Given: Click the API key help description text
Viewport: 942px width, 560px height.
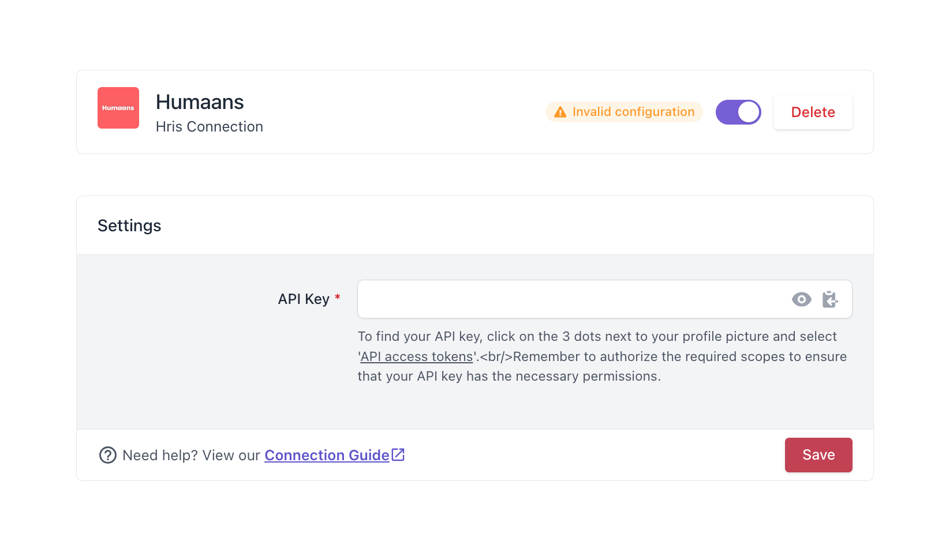Looking at the screenshot, I should click(602, 356).
